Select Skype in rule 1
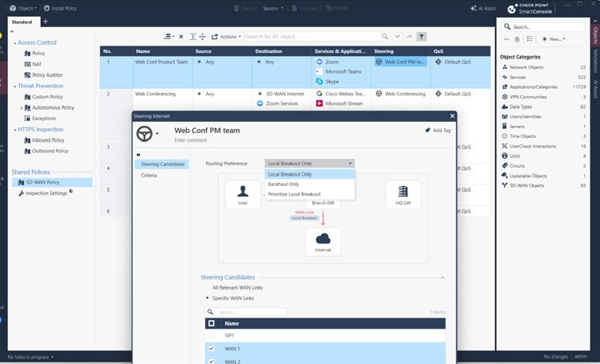 [327, 82]
